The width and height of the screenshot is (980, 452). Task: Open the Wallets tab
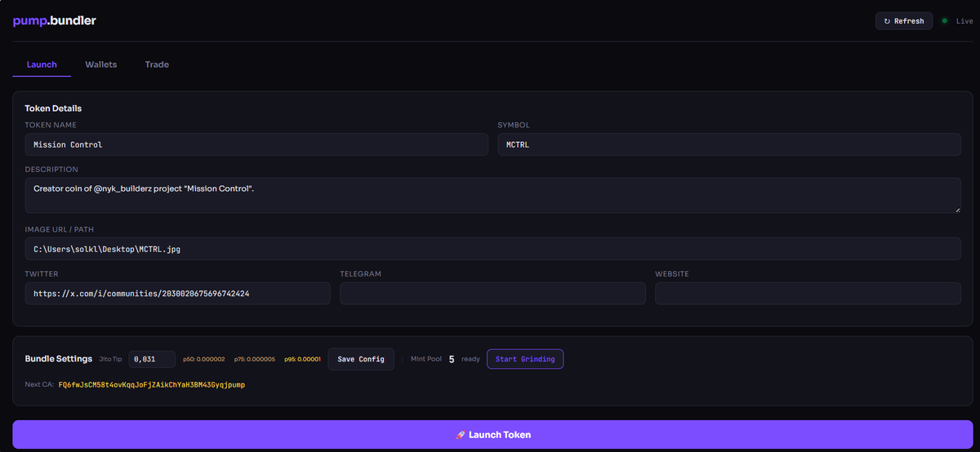pos(101,64)
